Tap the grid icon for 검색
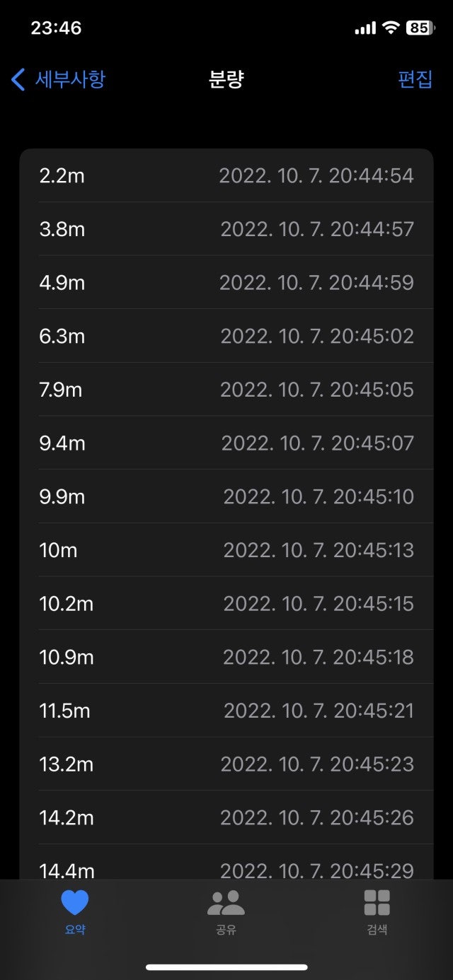453x980 pixels. [377, 903]
